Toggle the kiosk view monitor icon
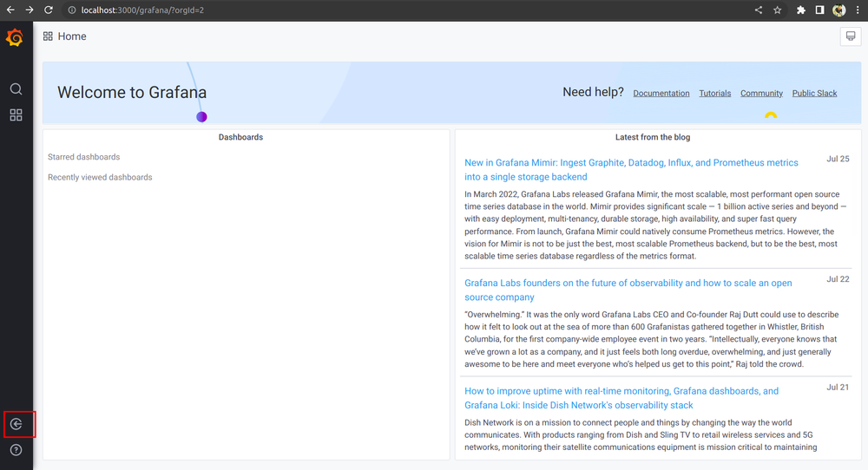 [x=850, y=36]
